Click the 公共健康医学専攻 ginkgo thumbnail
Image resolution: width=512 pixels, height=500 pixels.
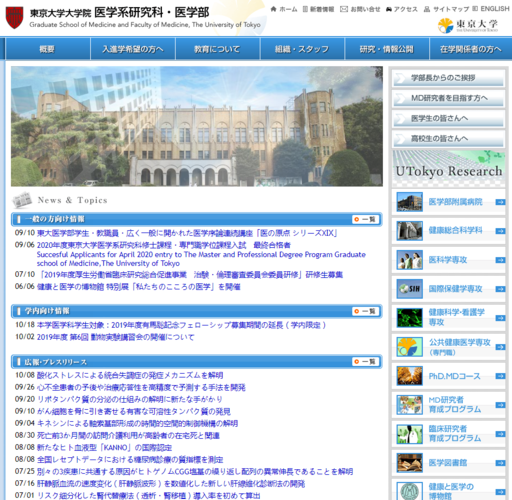coord(410,347)
